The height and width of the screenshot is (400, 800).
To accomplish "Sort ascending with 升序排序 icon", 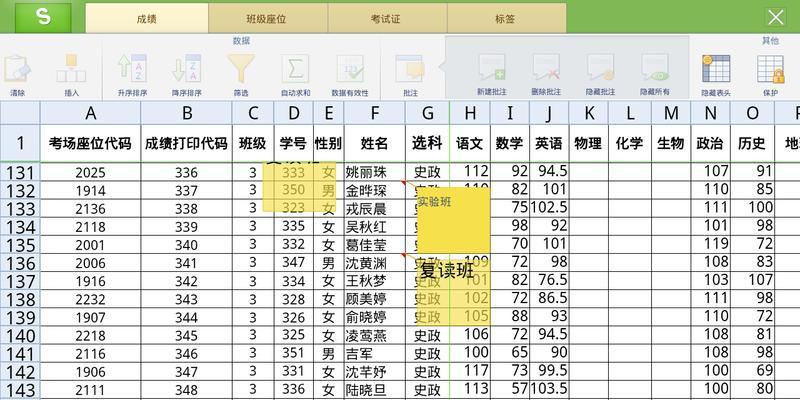I will pos(131,72).
